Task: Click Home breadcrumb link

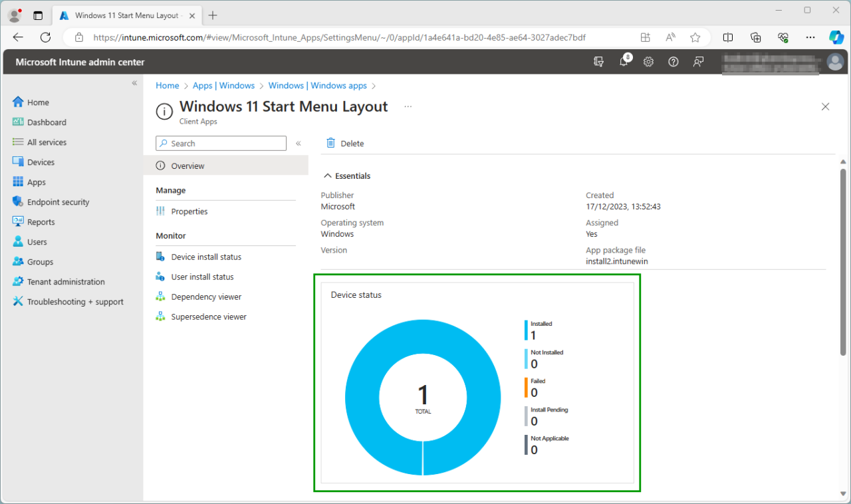Action: coord(167,86)
